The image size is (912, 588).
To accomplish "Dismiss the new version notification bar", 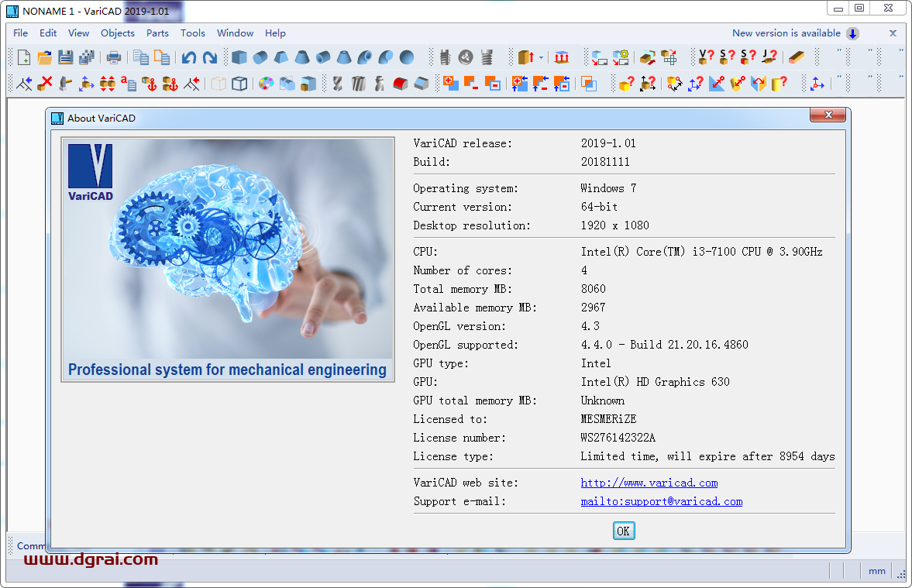I will coord(893,33).
